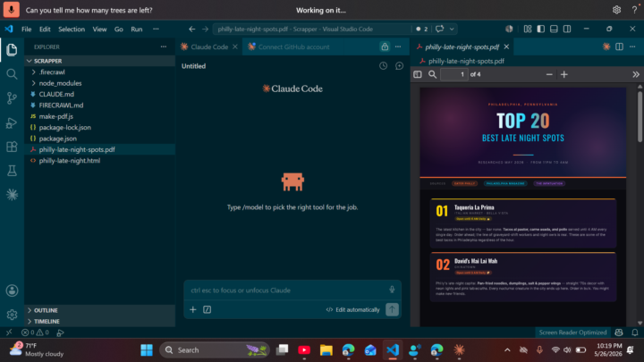Show Claude Code session history clock icon
Viewport: 644px width, 362px height.
click(383, 65)
